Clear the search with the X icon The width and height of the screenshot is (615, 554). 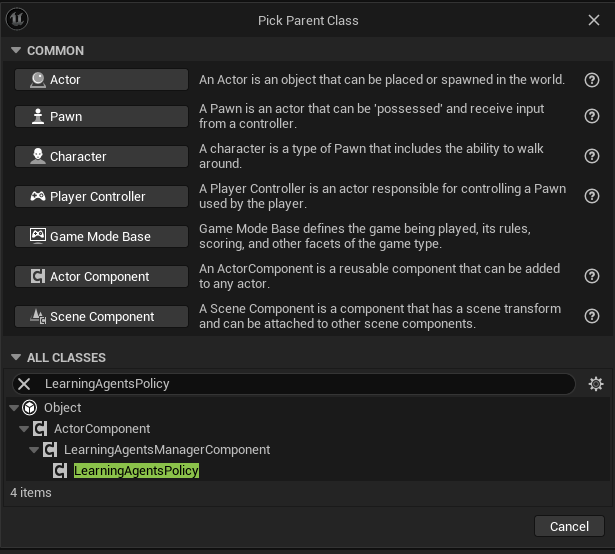point(24,384)
